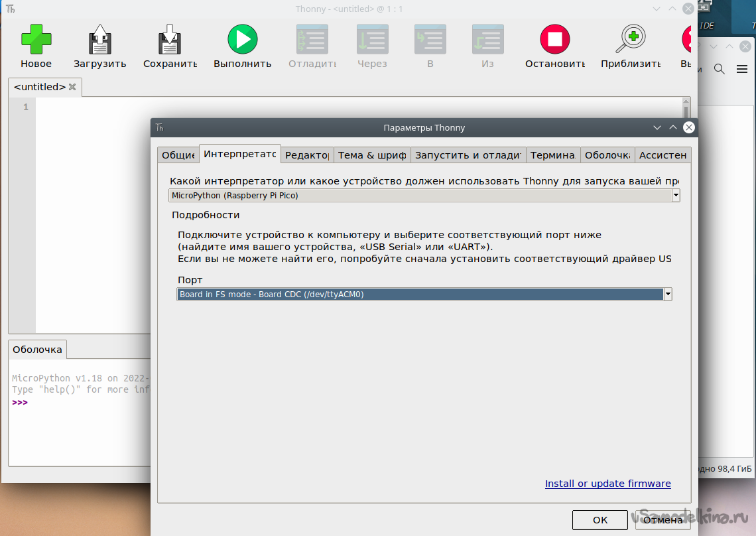Open the Общие settings tab
This screenshot has width=756, height=536.
(178, 155)
